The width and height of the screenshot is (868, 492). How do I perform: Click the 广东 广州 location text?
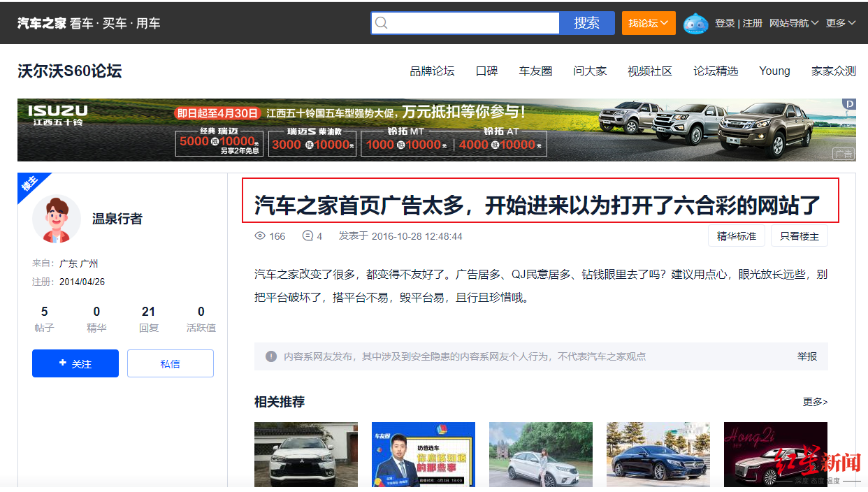[79, 263]
